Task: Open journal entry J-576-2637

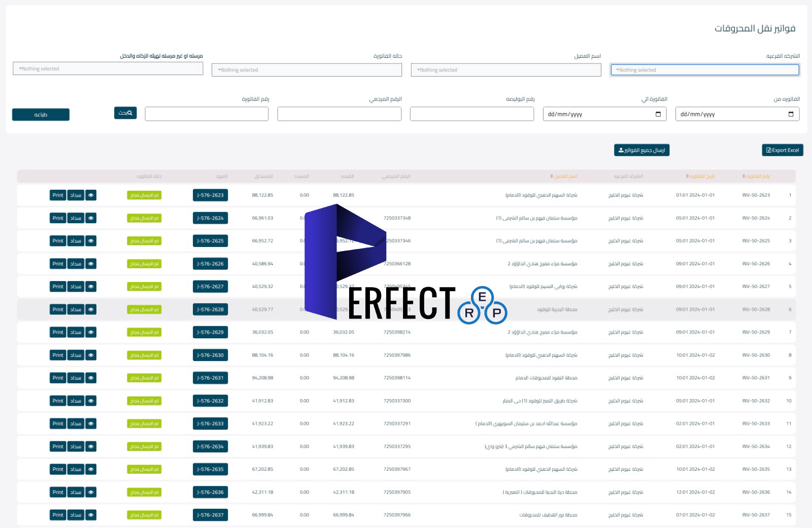Action: [x=210, y=515]
